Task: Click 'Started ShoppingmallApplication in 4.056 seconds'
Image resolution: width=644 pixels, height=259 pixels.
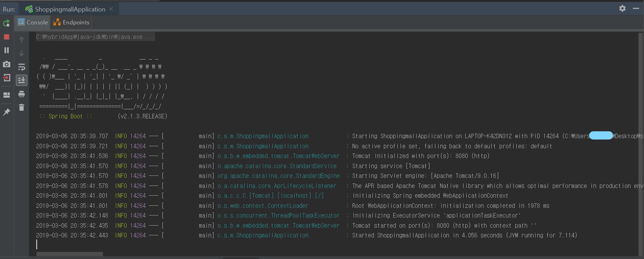Action: pos(465,235)
